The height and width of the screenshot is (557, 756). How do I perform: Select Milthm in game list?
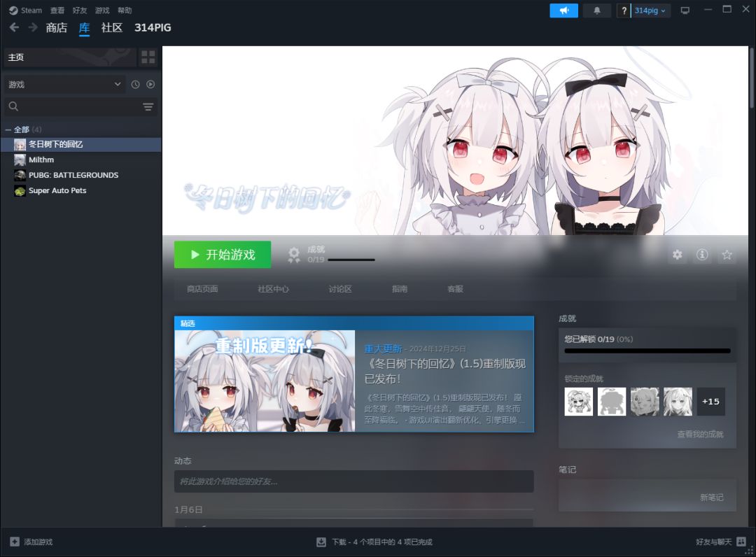80,160
